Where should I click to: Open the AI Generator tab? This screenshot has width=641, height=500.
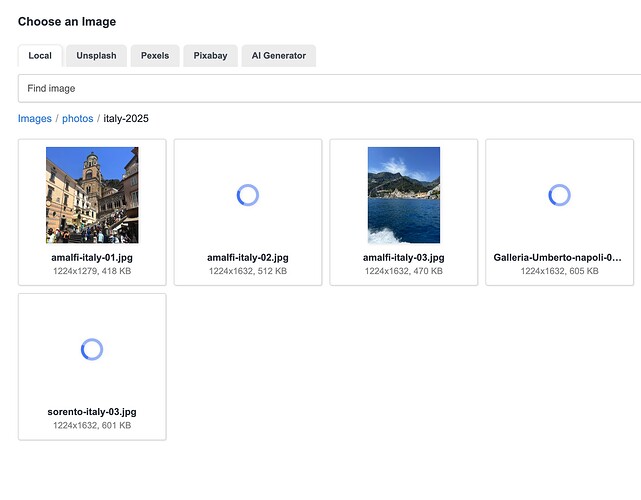(279, 56)
